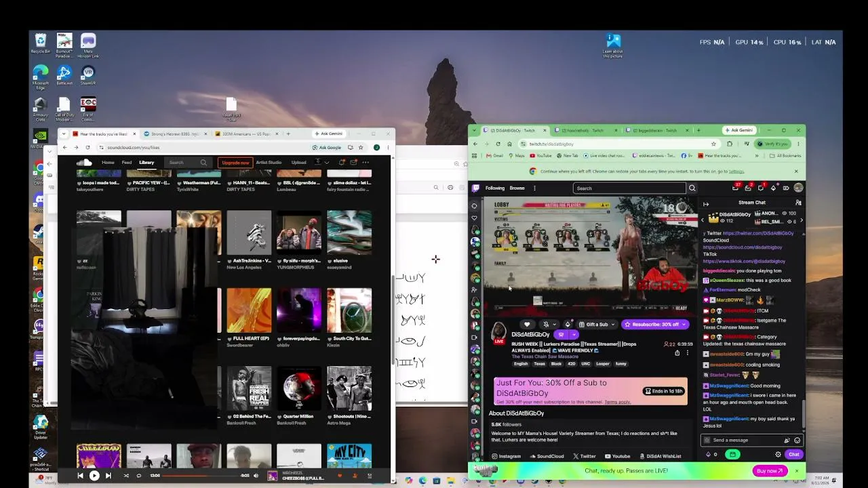This screenshot has height=488, width=868.
Task: Click the Gift a Sub button
Action: tap(596, 325)
